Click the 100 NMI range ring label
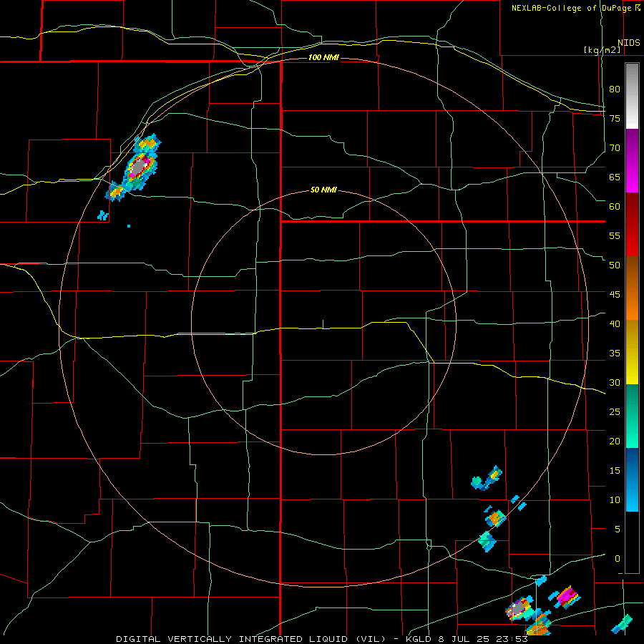The height and width of the screenshot is (644, 644). [323, 57]
